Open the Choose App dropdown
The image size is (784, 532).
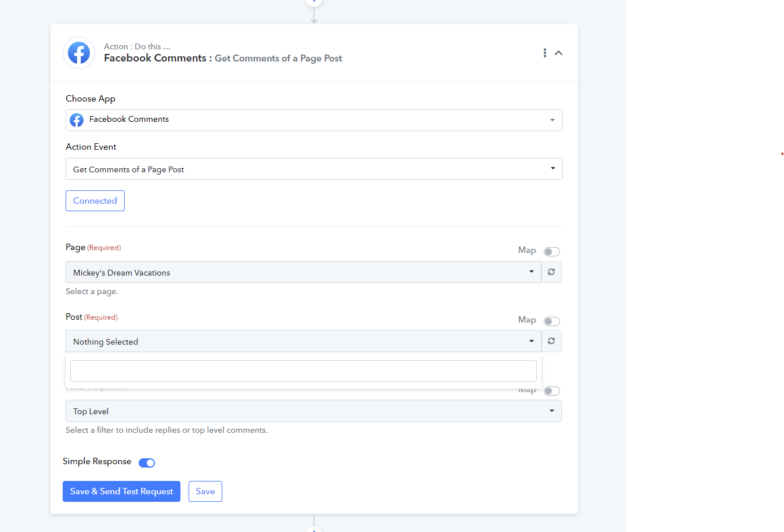314,120
